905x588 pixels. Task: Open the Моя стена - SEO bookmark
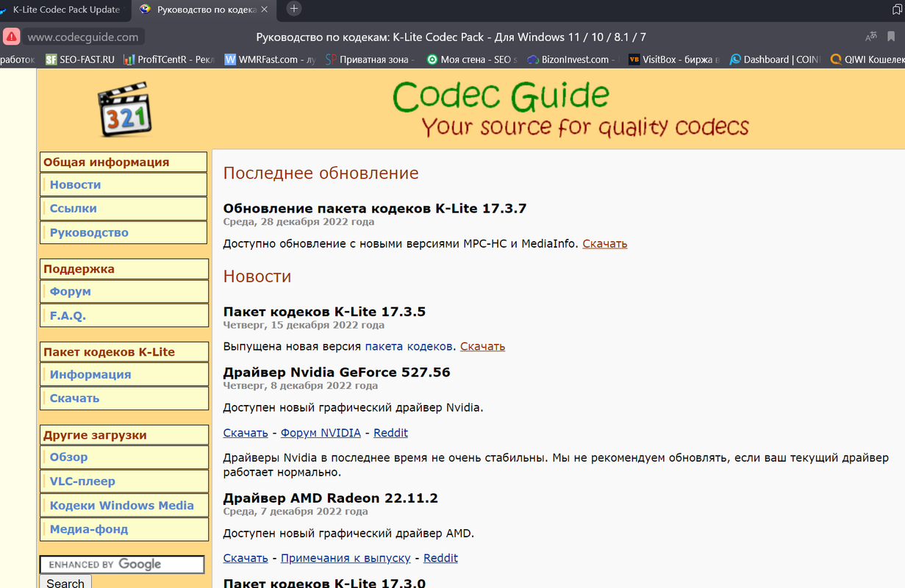click(x=471, y=60)
